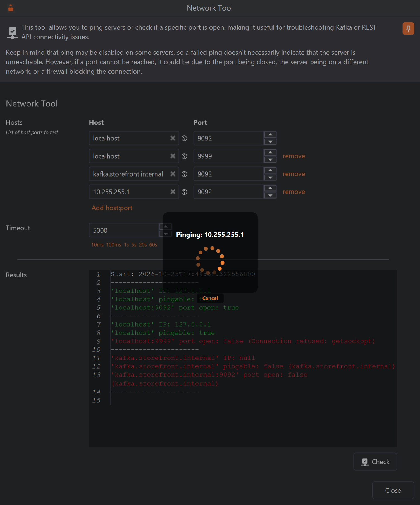Open help for kafka.storefront.internal host

click(x=184, y=174)
